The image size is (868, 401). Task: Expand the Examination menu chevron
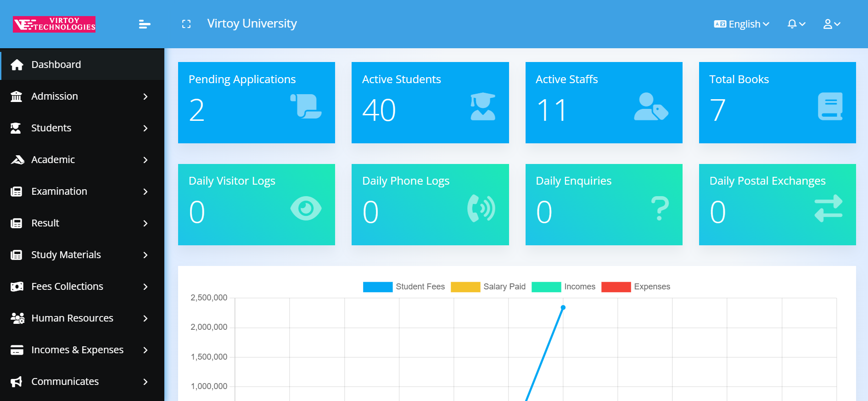pyautogui.click(x=146, y=192)
